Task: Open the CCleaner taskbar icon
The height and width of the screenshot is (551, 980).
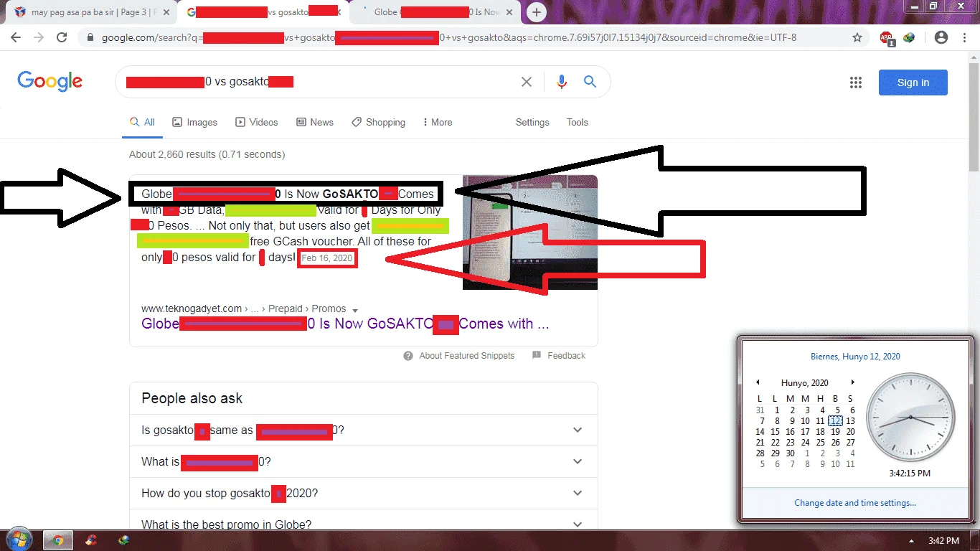Action: 92,540
